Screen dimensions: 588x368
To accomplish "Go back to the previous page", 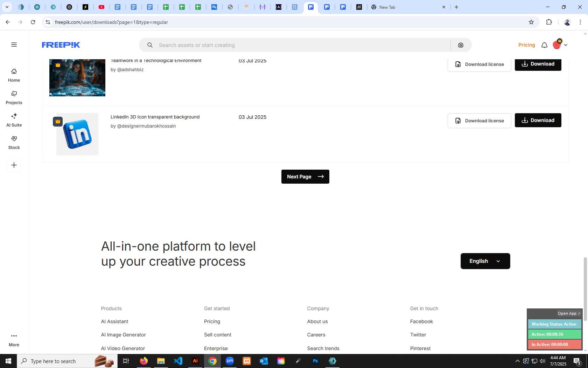I will [x=8, y=22].
